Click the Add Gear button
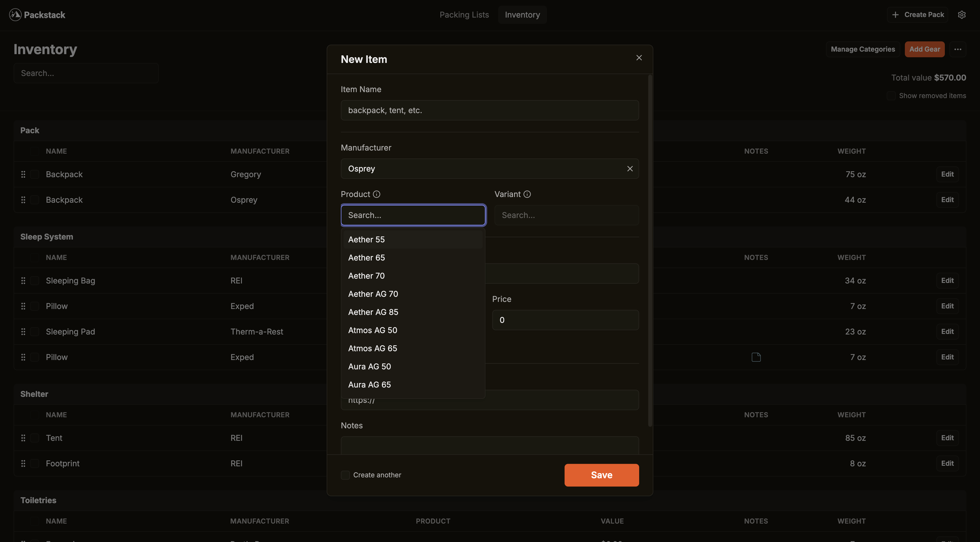 tap(924, 49)
